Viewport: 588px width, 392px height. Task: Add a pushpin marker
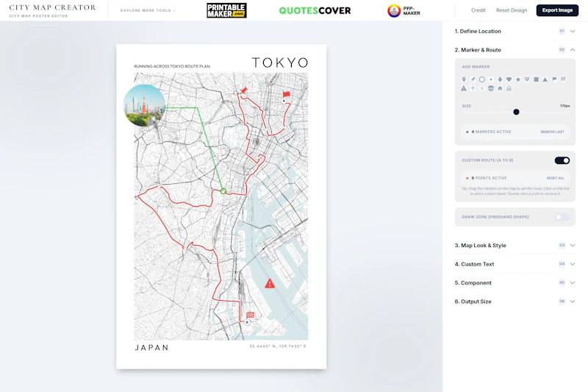[473, 79]
